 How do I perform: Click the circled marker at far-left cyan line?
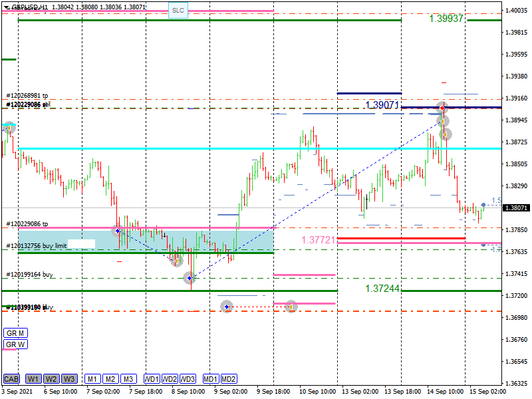click(x=9, y=128)
